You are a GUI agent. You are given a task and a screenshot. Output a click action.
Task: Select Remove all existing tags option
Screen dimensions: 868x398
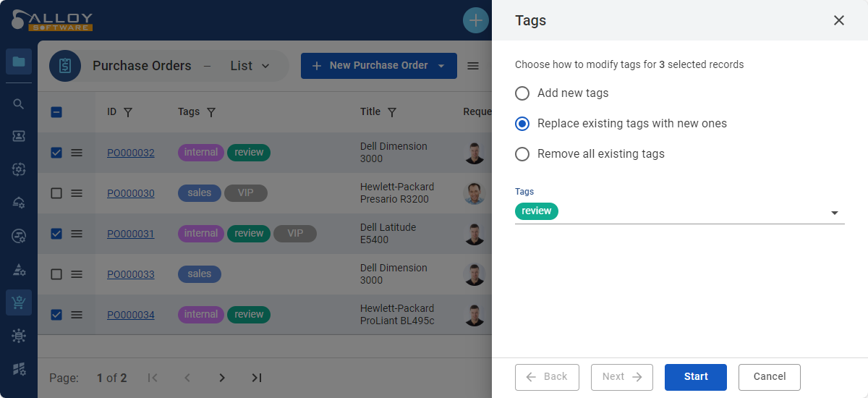click(x=590, y=154)
